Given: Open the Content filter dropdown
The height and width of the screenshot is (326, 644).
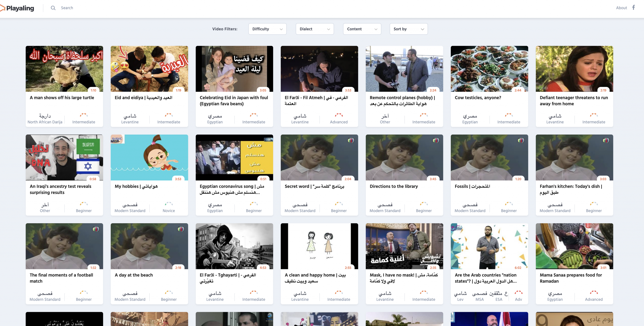Looking at the screenshot, I should [x=362, y=29].
